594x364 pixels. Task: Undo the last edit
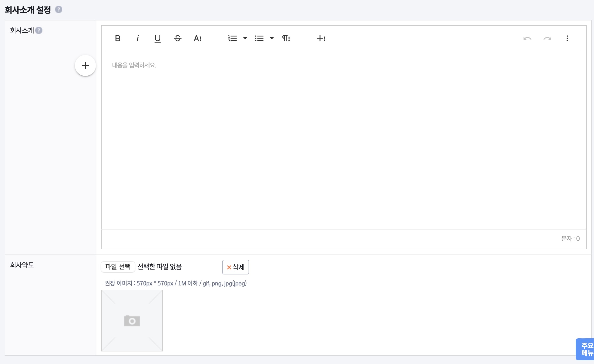(x=527, y=38)
